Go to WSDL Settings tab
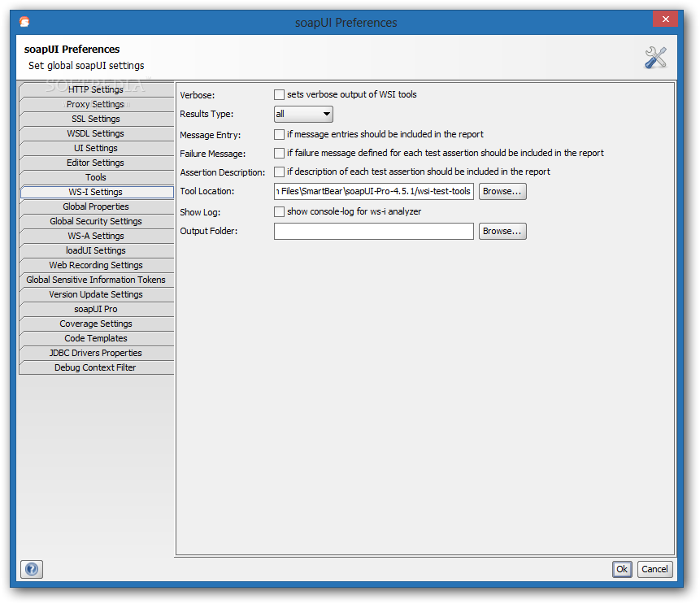 [96, 133]
